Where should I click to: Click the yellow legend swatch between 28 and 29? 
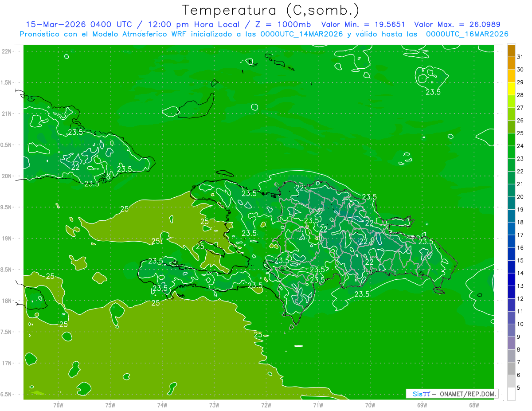coord(511,89)
